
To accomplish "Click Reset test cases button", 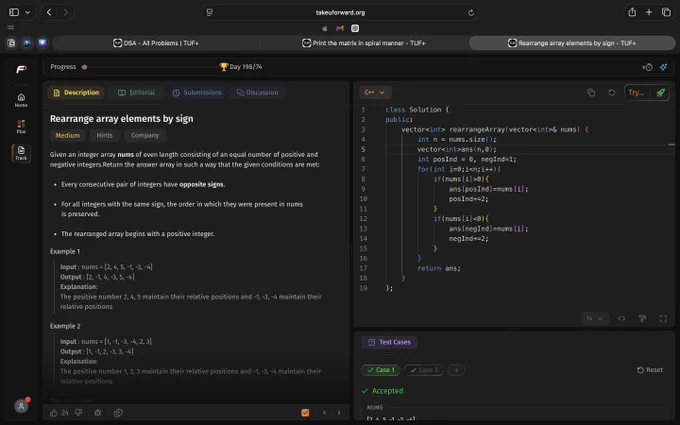I will (x=650, y=370).
